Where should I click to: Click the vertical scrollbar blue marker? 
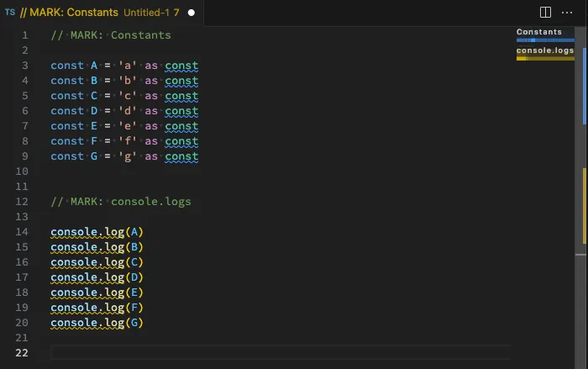(585, 86)
